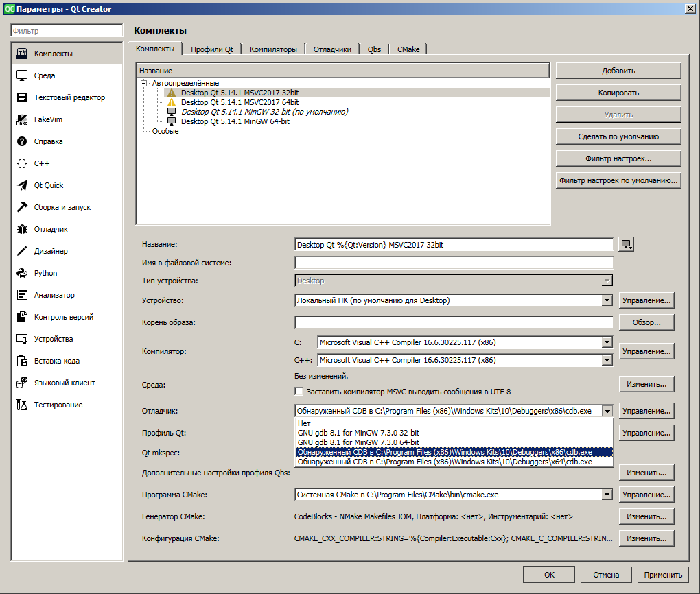Select the Дизайнер pencil icon
The width and height of the screenshot is (700, 594).
pyautogui.click(x=22, y=251)
